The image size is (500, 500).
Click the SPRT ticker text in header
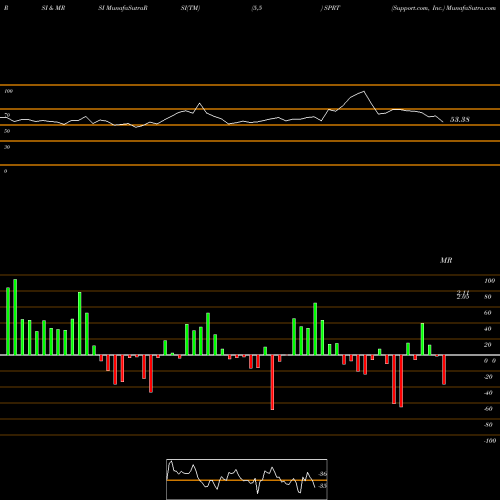pos(332,8)
